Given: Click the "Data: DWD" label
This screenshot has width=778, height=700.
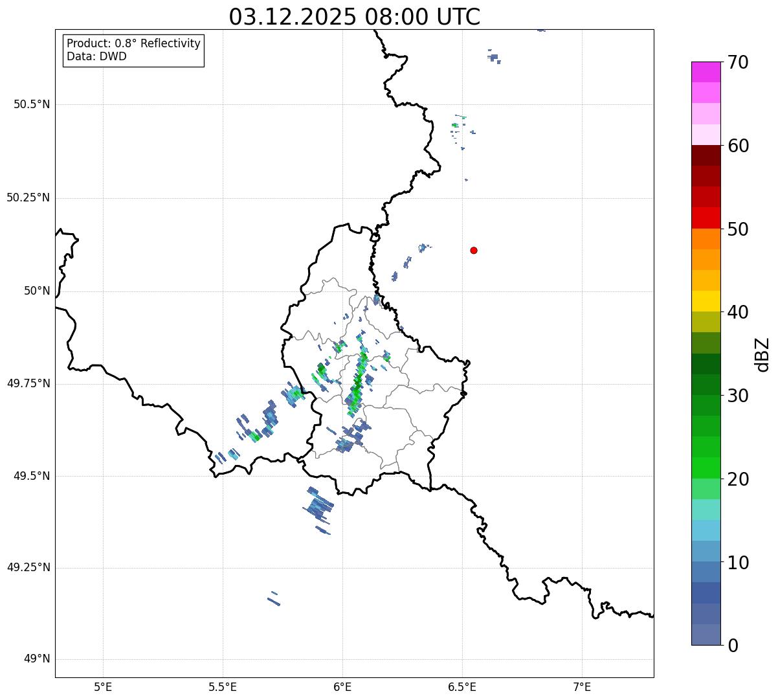Looking at the screenshot, I should tap(96, 56).
